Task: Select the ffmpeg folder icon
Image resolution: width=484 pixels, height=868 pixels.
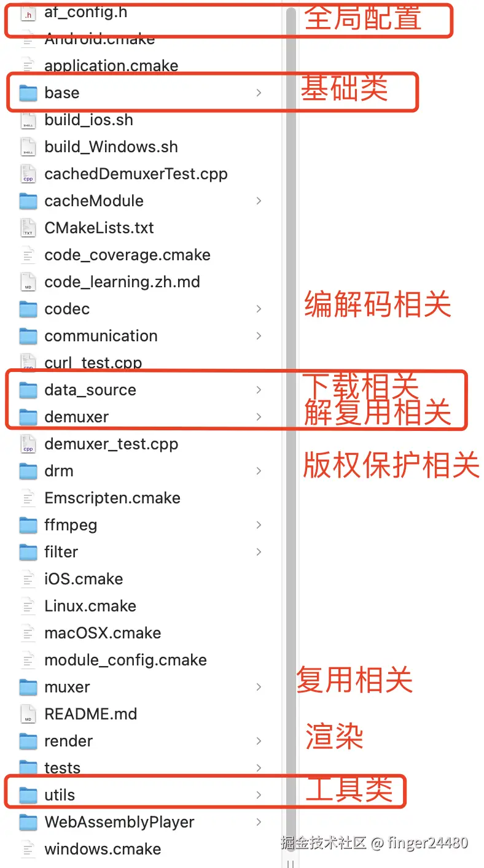Action: coord(28,525)
